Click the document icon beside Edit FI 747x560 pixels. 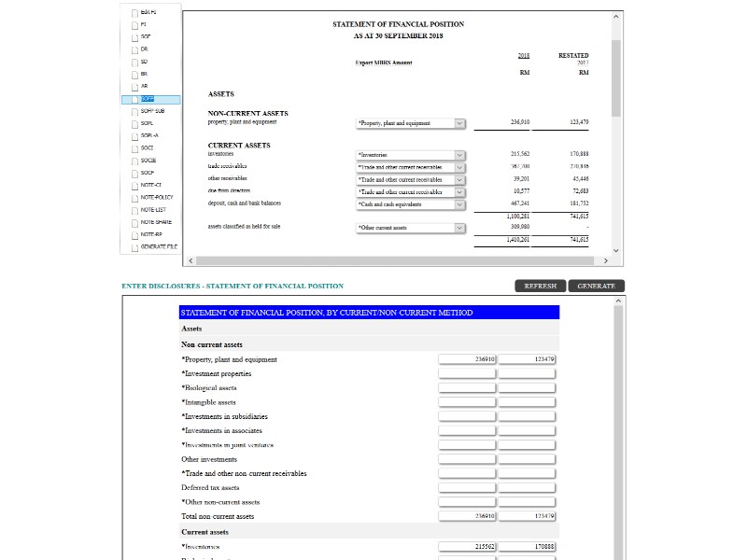[134, 13]
